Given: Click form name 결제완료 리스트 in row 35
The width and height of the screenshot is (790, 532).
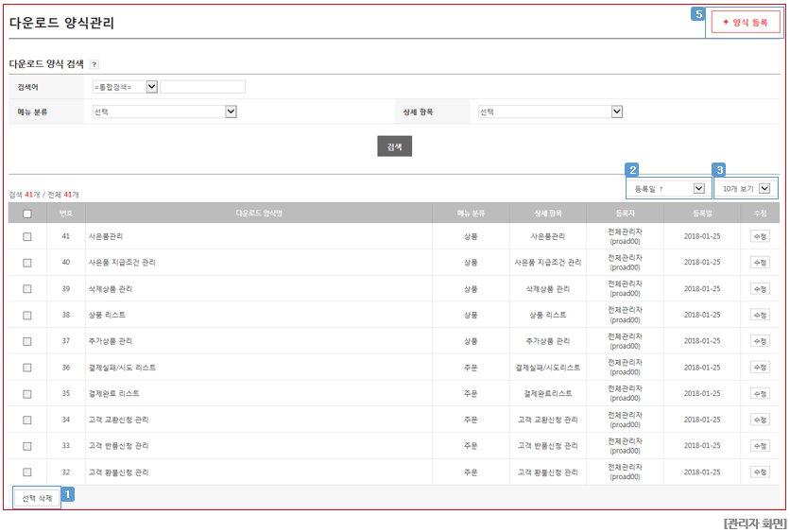Looking at the screenshot, I should [113, 393].
